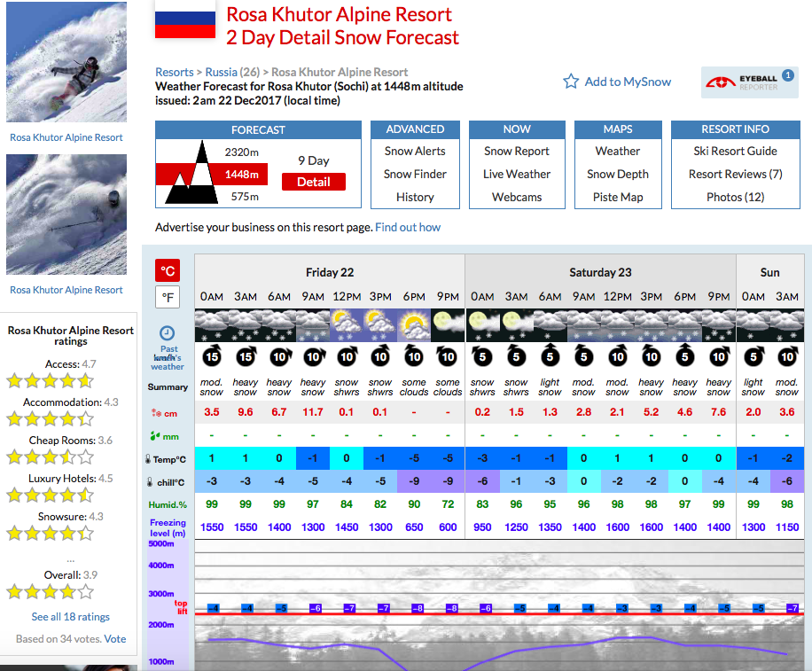Open Webcams under Now
The image size is (812, 671).
[516, 198]
